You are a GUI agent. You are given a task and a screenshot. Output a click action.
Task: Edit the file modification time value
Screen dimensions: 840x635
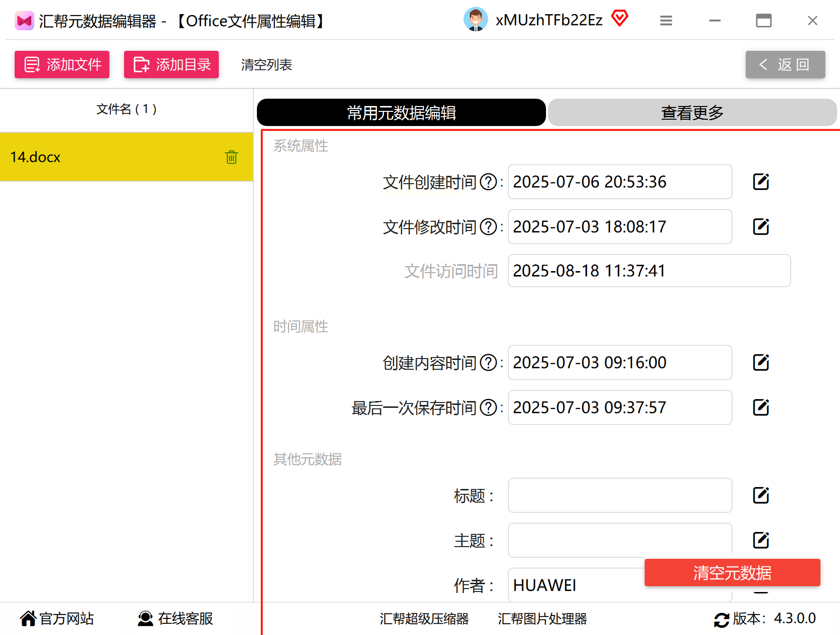coord(761,227)
